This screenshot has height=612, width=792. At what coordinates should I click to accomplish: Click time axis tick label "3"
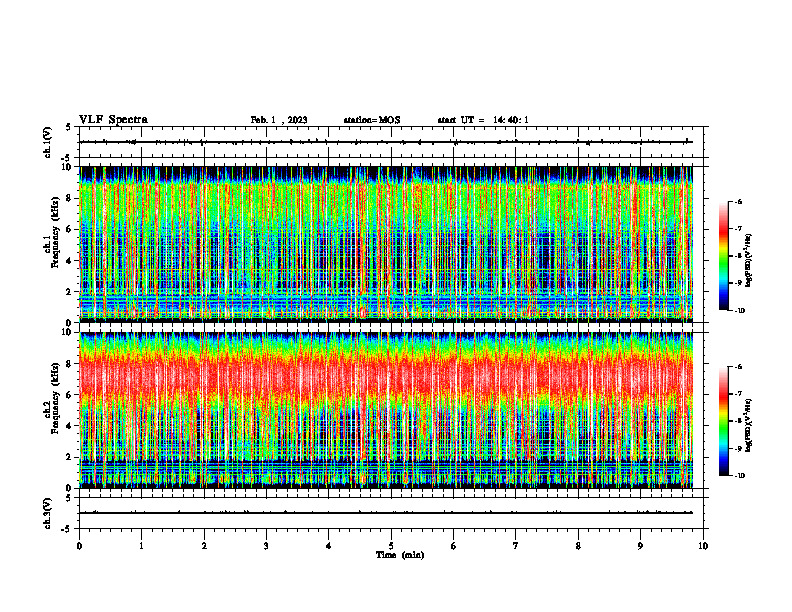pos(266,546)
